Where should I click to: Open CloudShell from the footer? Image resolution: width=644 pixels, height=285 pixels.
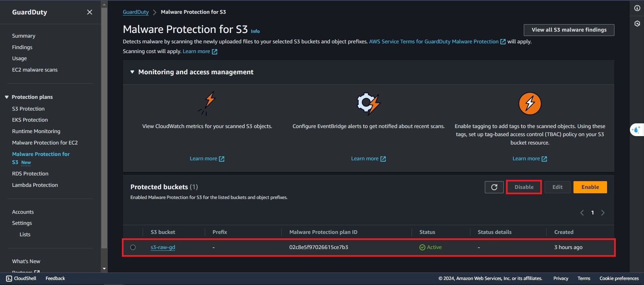(x=21, y=278)
